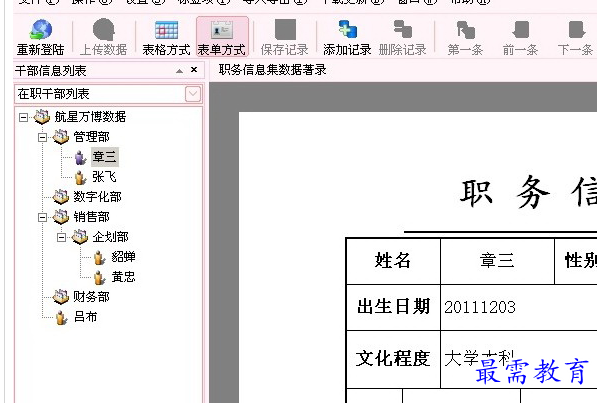This screenshot has width=597, height=403.
Task: Click the 财务部 folder icon
Action: 61,297
